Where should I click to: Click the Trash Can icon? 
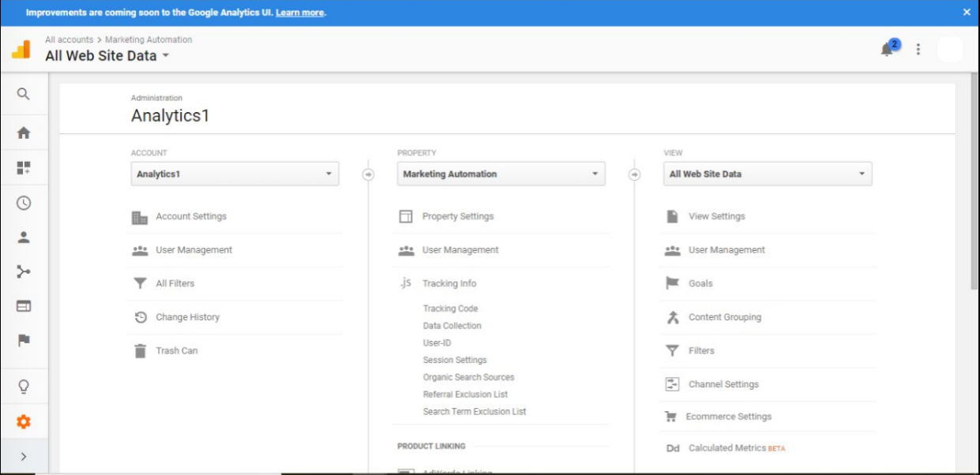pos(140,351)
